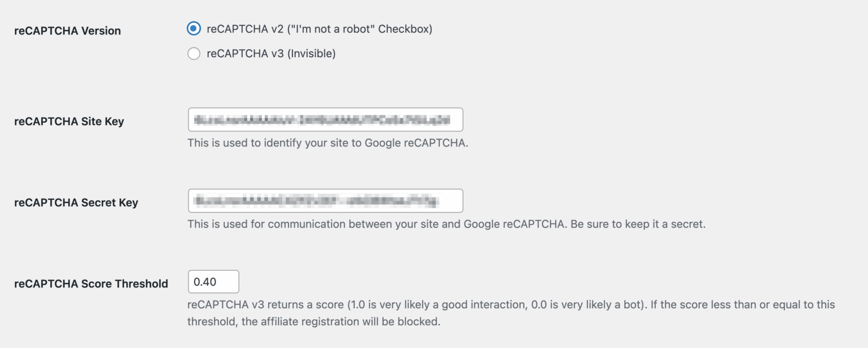The height and width of the screenshot is (348, 868).
Task: Click the reCAPTCHA Score Threshold label
Action: pyautogui.click(x=91, y=283)
